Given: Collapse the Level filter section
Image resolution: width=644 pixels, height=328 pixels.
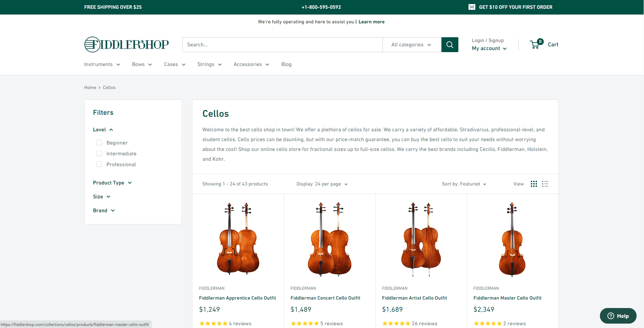Looking at the screenshot, I should 103,130.
